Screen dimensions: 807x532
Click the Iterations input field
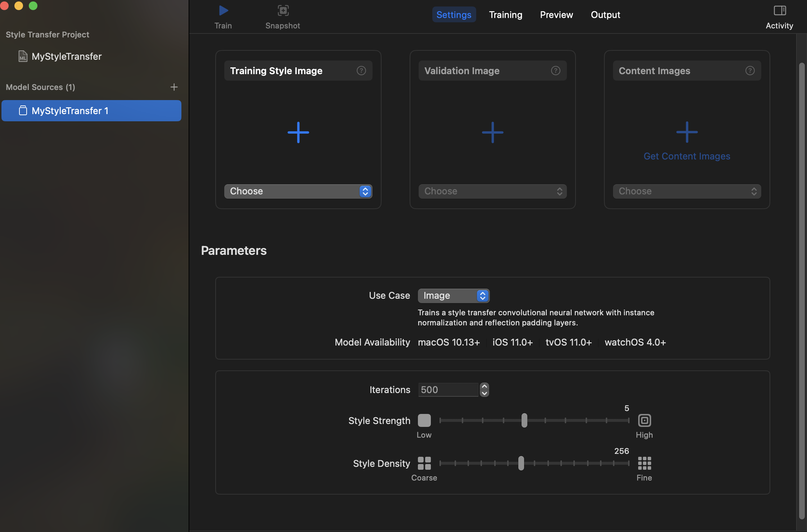(x=448, y=390)
